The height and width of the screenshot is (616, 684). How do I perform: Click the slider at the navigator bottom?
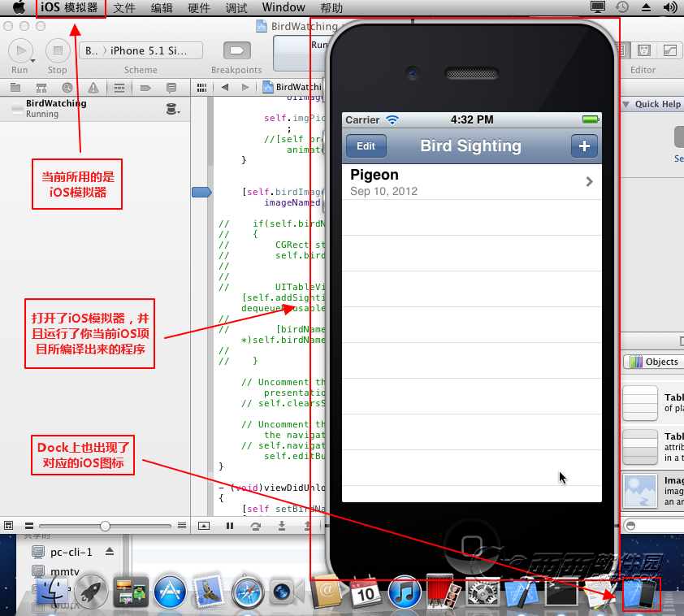tap(105, 526)
